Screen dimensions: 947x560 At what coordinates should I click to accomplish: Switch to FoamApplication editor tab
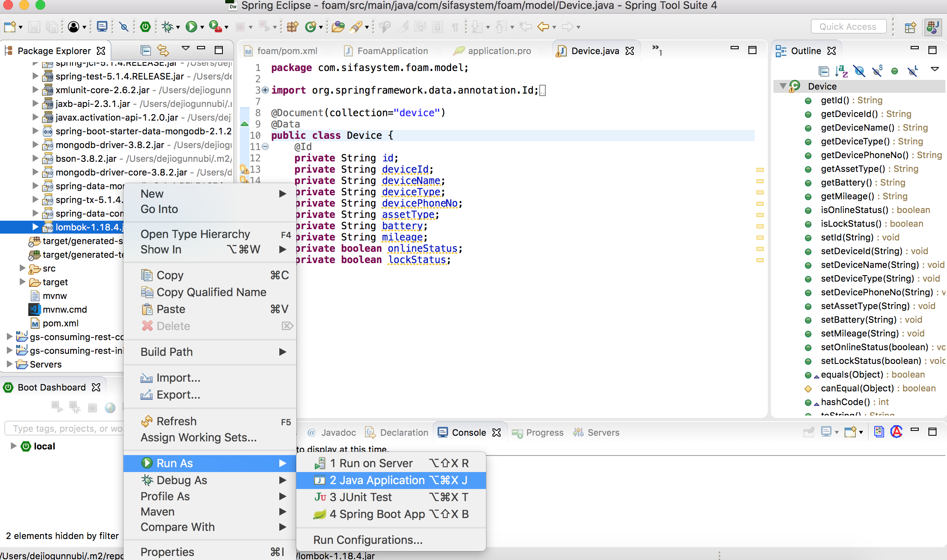[386, 51]
